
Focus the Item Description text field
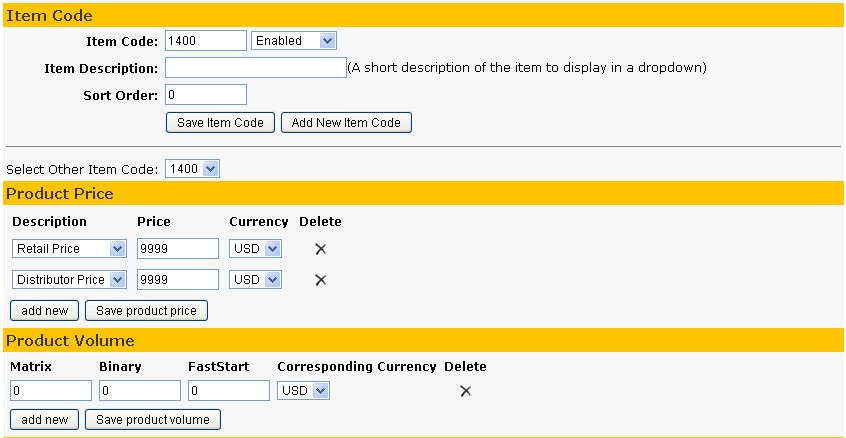coord(256,67)
